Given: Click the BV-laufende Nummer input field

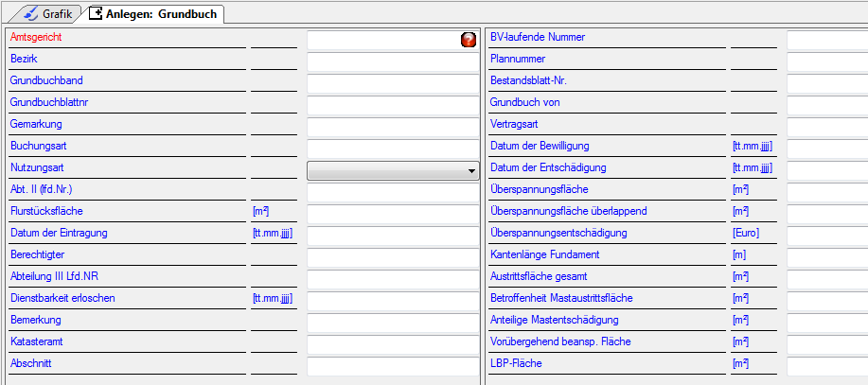Looking at the screenshot, I should pos(827,41).
